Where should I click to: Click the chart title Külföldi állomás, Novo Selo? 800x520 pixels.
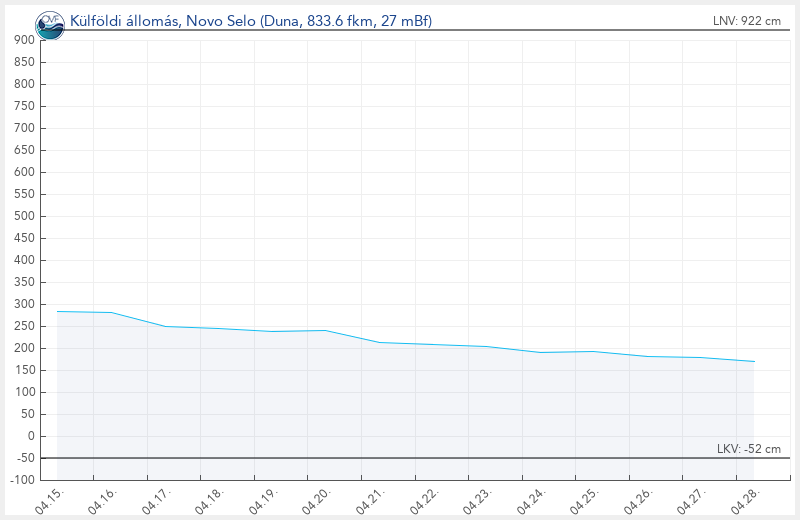(x=251, y=21)
